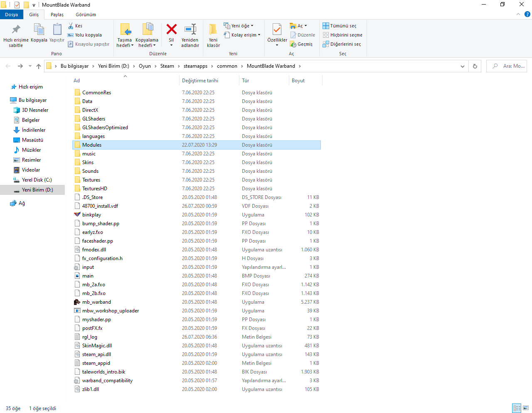Switch to details view layout

517,408
